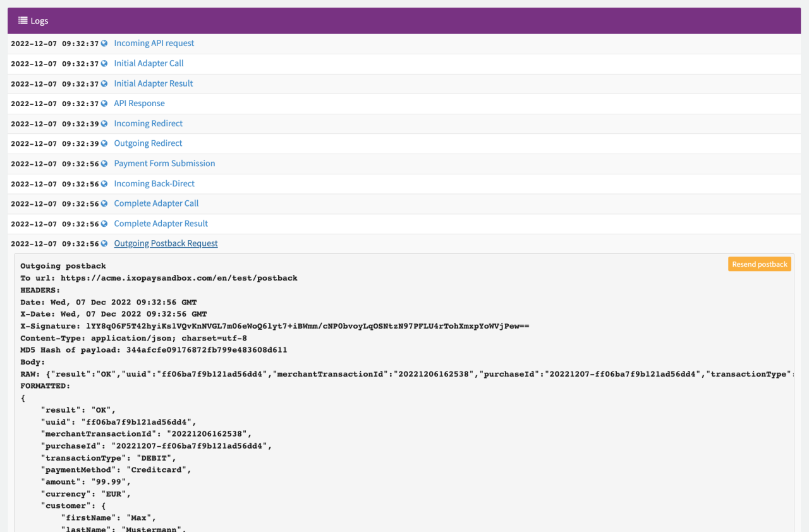Expand the Incoming API request log entry
This screenshot has width=809, height=532.
[x=154, y=44]
